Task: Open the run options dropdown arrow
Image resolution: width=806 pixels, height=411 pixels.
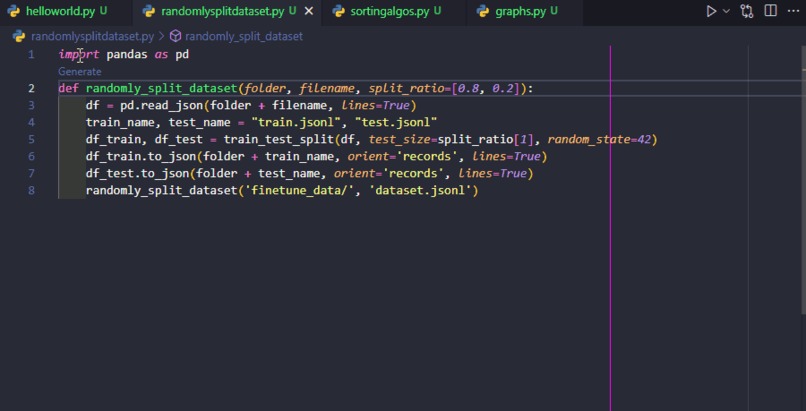Action: click(x=726, y=11)
